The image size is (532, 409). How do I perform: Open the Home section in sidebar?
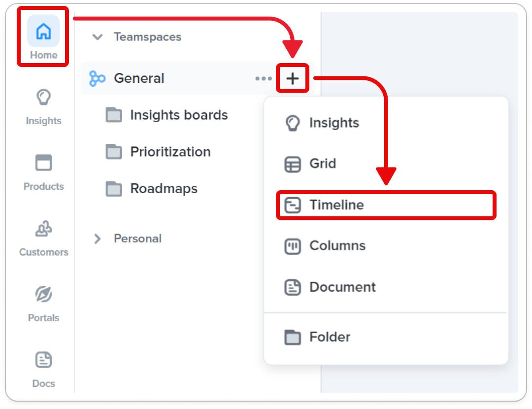coord(43,37)
